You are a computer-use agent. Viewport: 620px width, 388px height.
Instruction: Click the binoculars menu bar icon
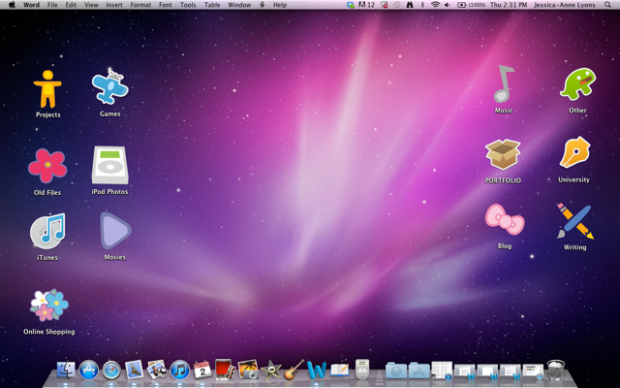click(x=410, y=5)
